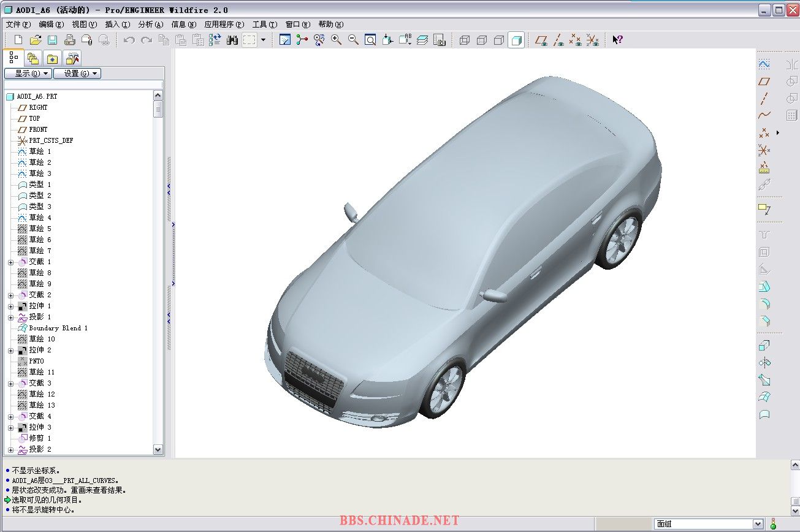Open the 工具 menu
This screenshot has width=800, height=532.
click(x=265, y=25)
